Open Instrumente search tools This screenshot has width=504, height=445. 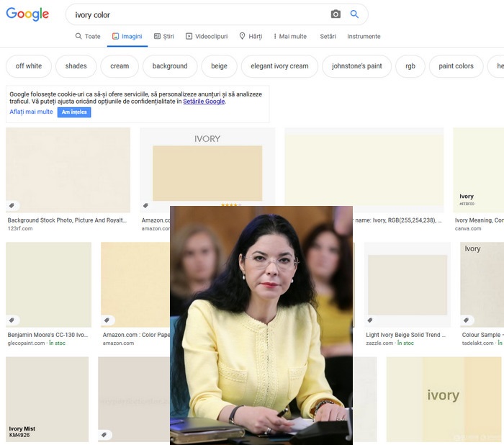pyautogui.click(x=364, y=36)
